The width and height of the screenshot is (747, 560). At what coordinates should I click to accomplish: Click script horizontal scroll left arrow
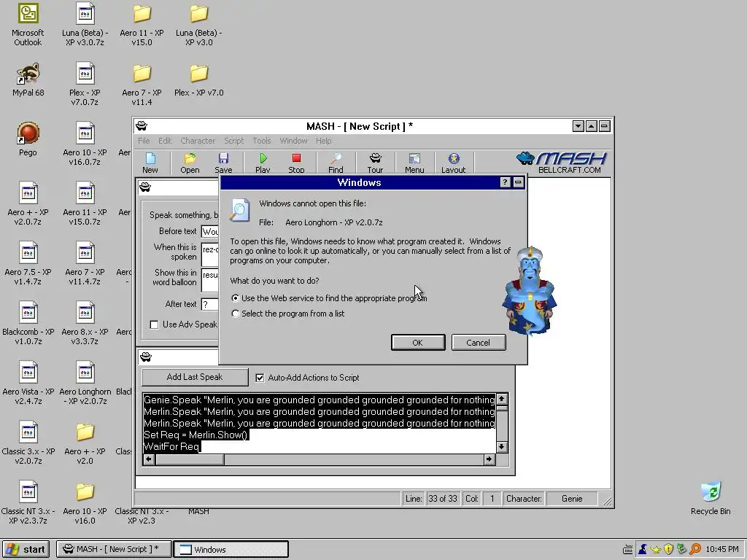coord(149,459)
